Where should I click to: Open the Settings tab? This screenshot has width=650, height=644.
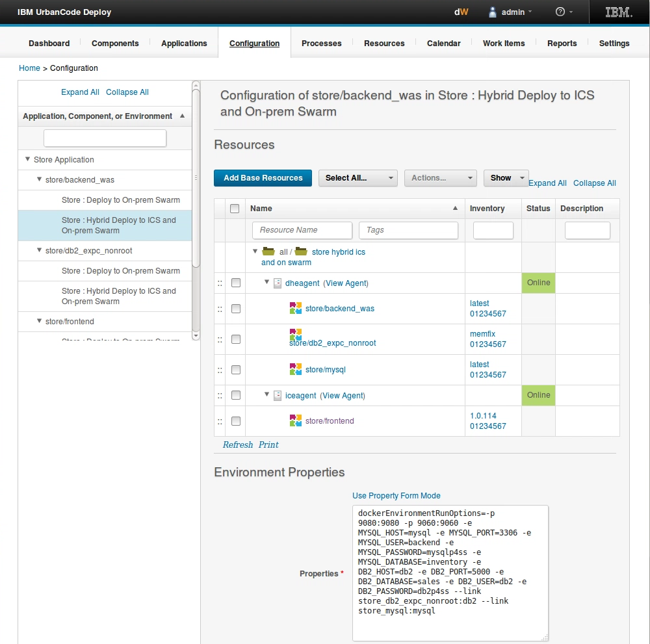(x=614, y=44)
